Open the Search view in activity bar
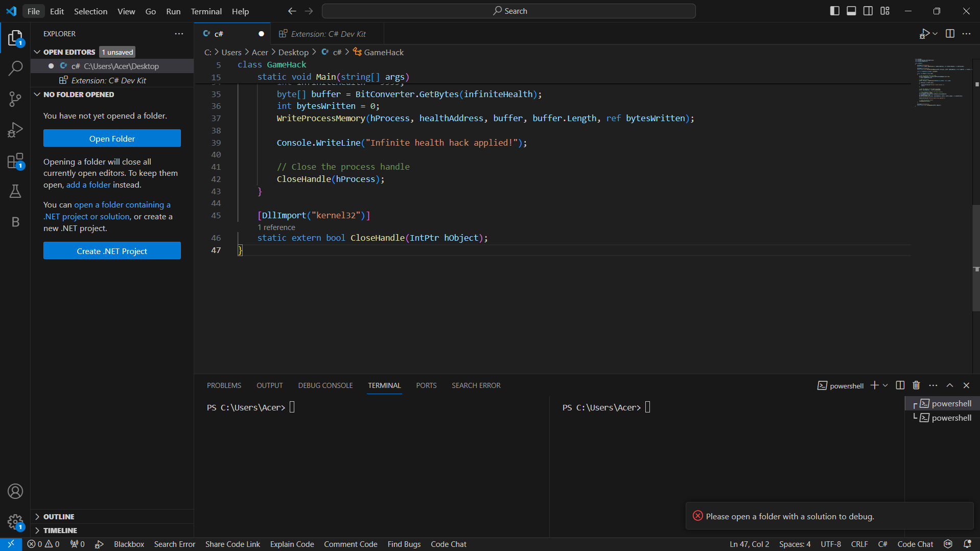The width and height of the screenshot is (980, 551). [x=15, y=68]
